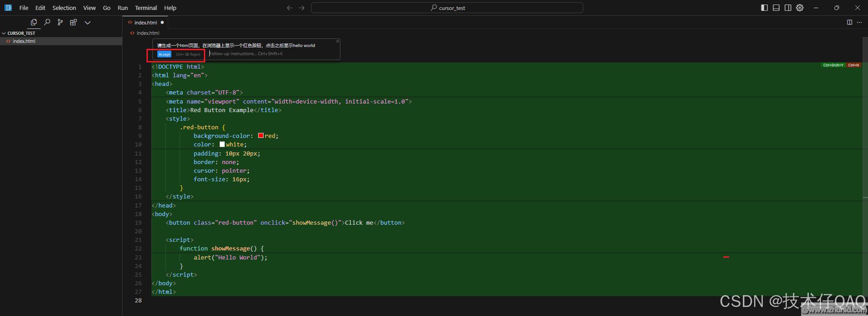Open the editor more actions menu
The height and width of the screenshot is (316, 868).
(x=859, y=22)
